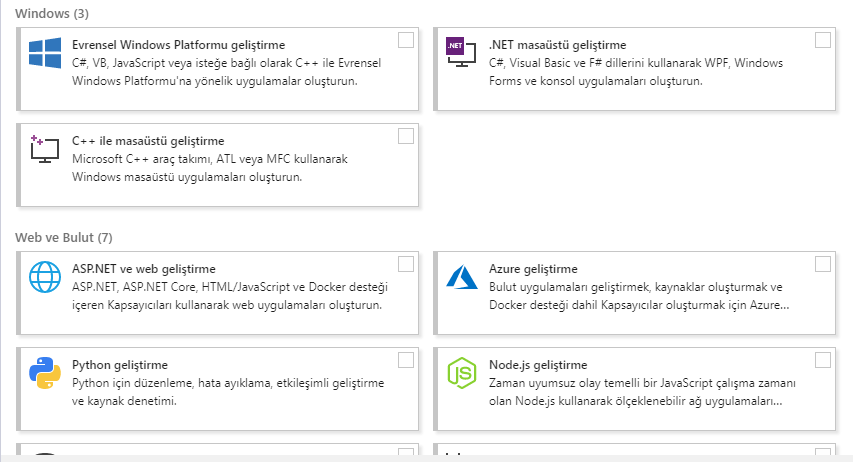
Task: Click the Node.js hexagon logo icon
Action: [461, 373]
